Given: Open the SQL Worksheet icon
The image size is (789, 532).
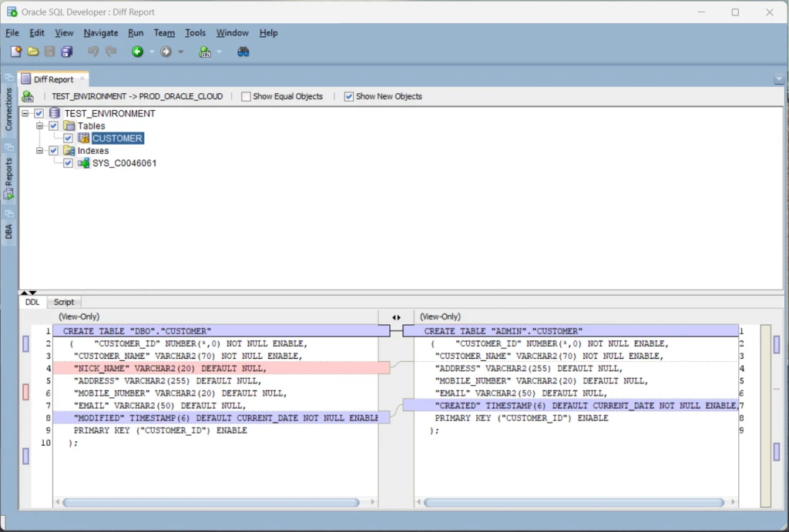Looking at the screenshot, I should pyautogui.click(x=205, y=52).
